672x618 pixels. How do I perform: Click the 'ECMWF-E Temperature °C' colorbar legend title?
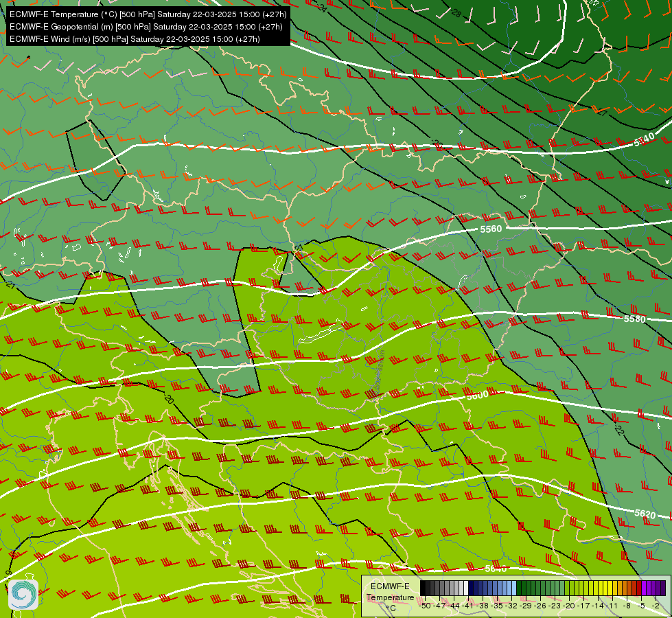[390, 597]
